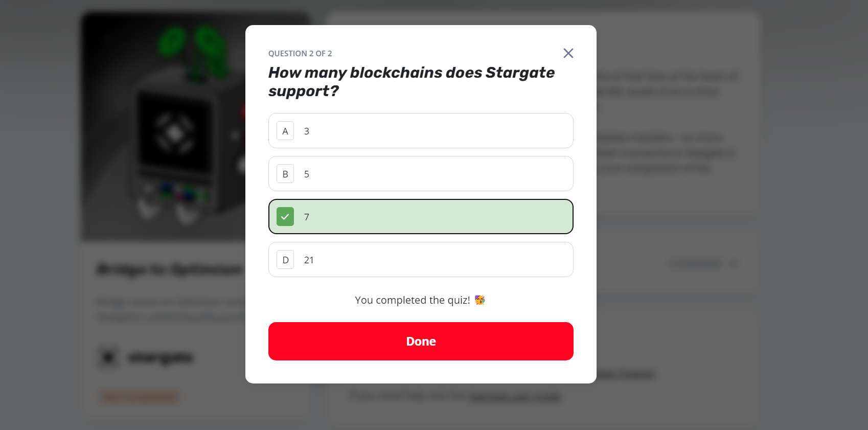Open the blurred Optimism user guide link
This screenshot has height=430, width=868.
pos(515,396)
